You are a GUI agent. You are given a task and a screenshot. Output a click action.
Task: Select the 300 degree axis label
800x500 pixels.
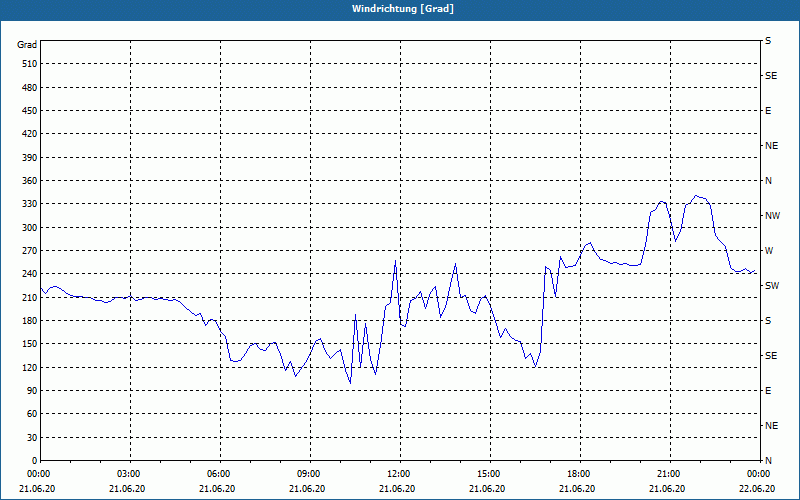30,227
